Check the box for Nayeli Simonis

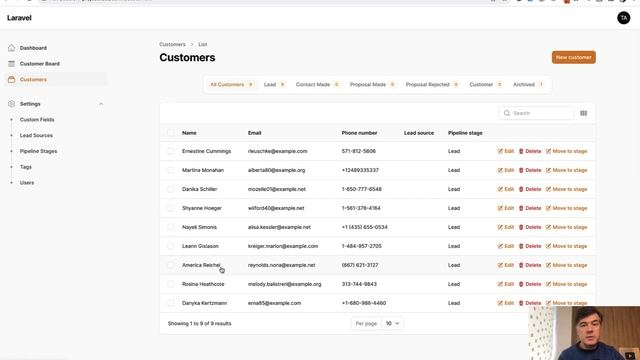(171, 227)
